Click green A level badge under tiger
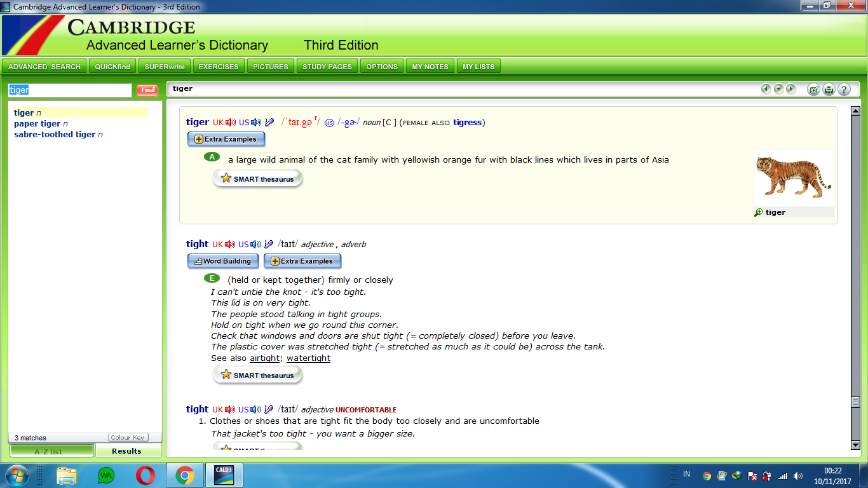Viewport: 868px width, 488px height. click(x=212, y=157)
